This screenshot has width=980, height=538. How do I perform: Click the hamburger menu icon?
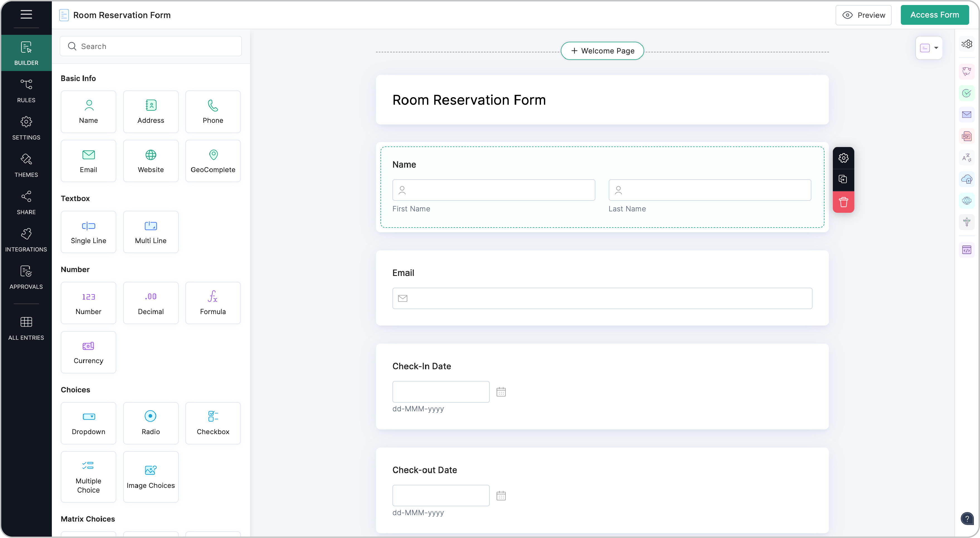click(x=26, y=14)
